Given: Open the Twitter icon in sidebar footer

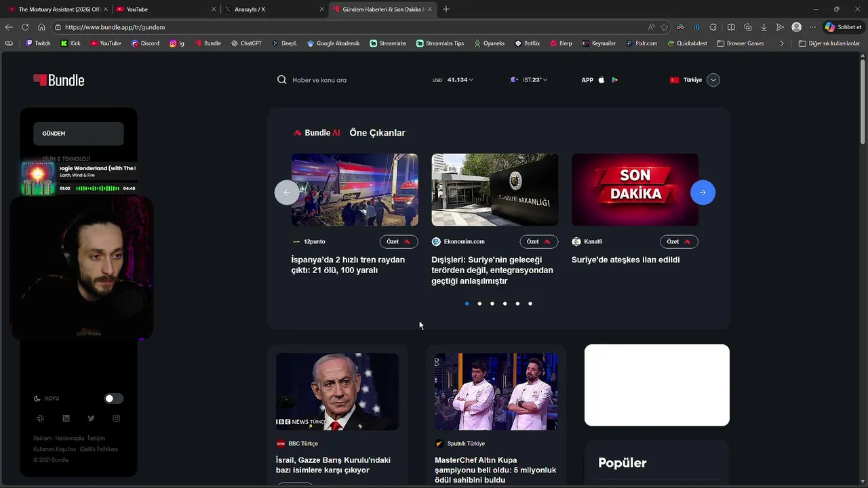Looking at the screenshot, I should (x=91, y=418).
